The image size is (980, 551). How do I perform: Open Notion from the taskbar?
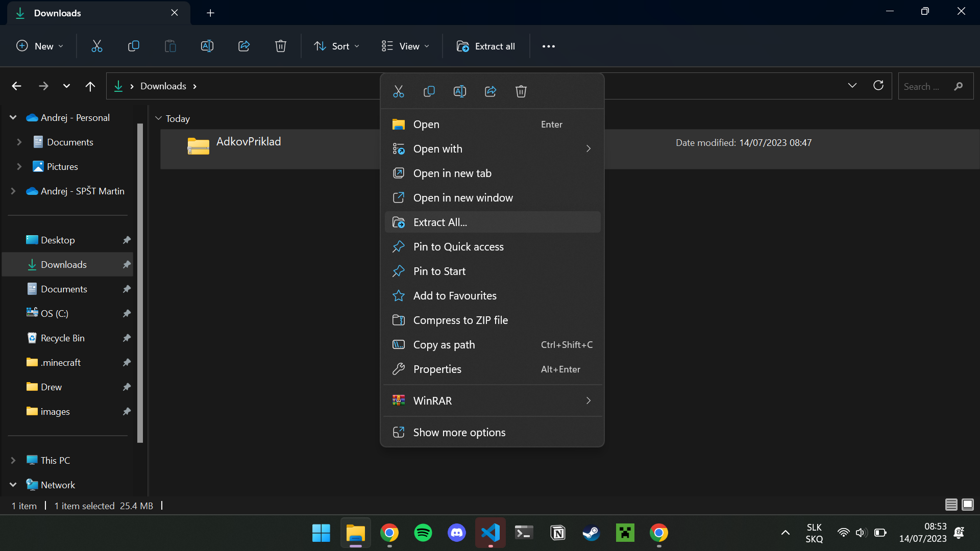(558, 533)
